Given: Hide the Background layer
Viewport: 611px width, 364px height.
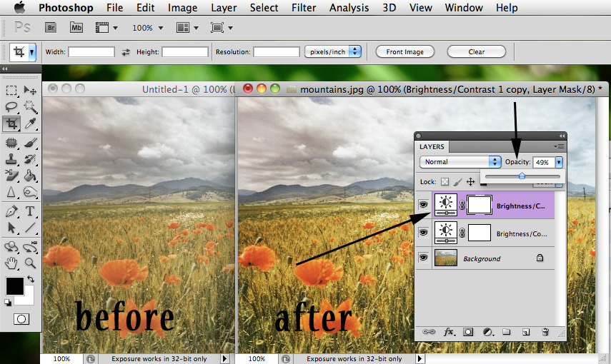Looking at the screenshot, I should (x=424, y=258).
